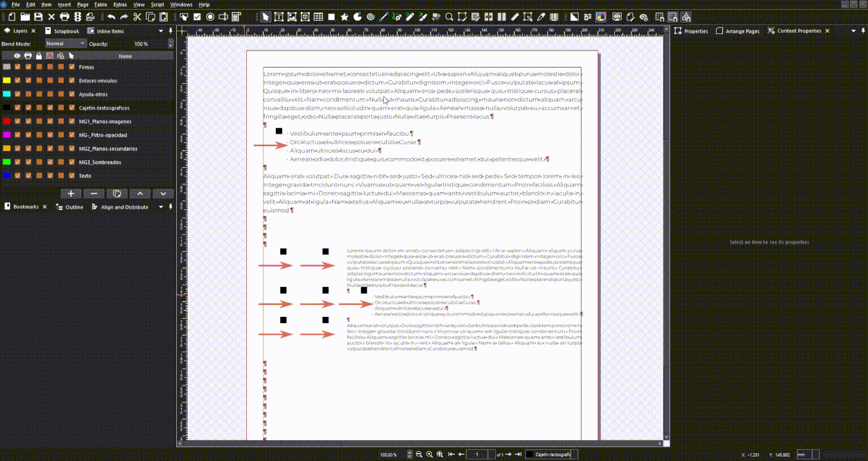
Task: Click the Print icon in toolbar
Action: tap(64, 17)
